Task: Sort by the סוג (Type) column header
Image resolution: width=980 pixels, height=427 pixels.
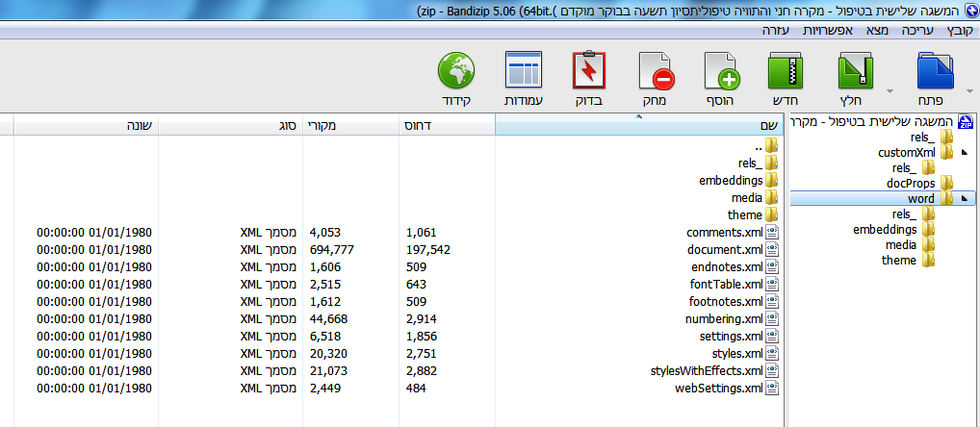Action: [x=231, y=125]
